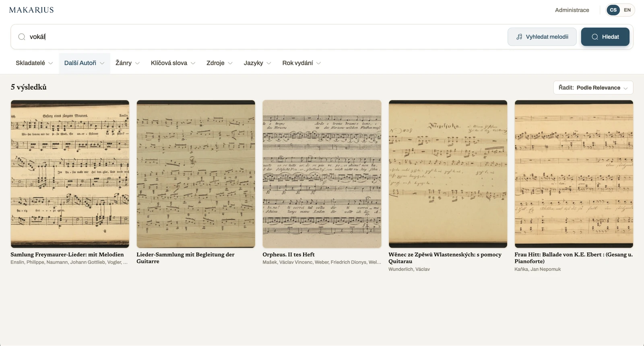Open the Další Autoři filter dropdown
Screen dimensions: 644x346
85,63
